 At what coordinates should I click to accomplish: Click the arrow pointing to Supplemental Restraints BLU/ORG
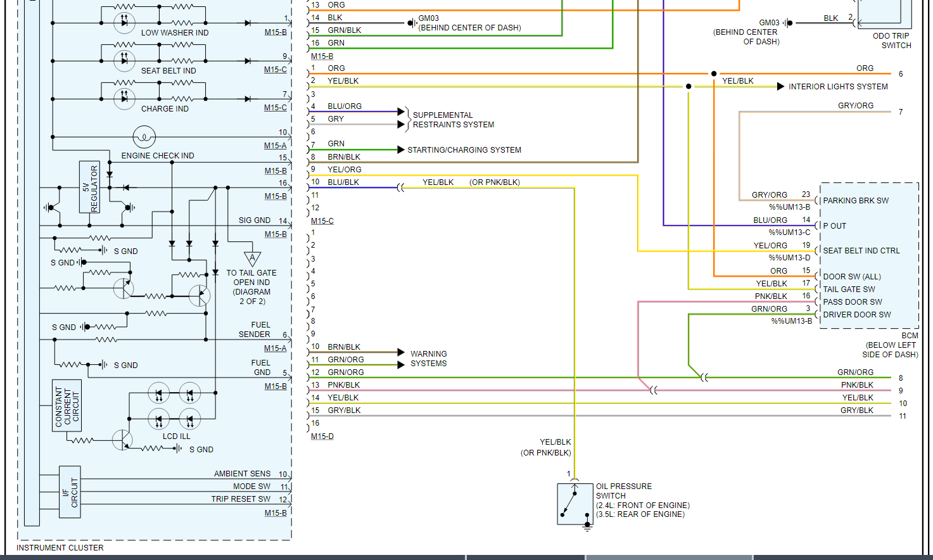[x=401, y=111]
